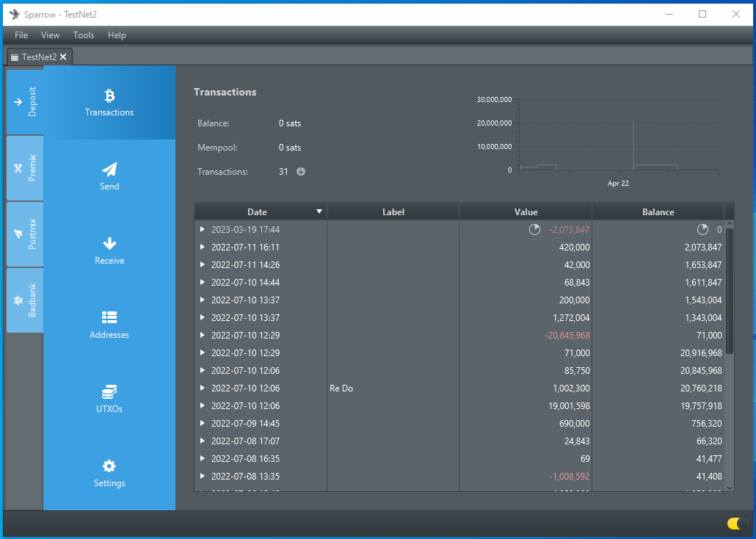Click the Balance column header
The width and height of the screenshot is (756, 539).
coord(658,211)
